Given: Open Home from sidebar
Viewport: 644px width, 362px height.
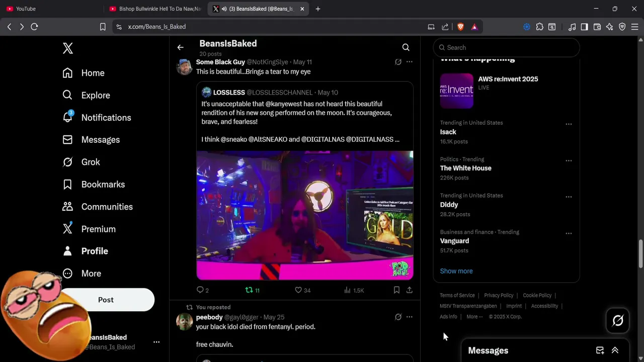Looking at the screenshot, I should [84, 73].
